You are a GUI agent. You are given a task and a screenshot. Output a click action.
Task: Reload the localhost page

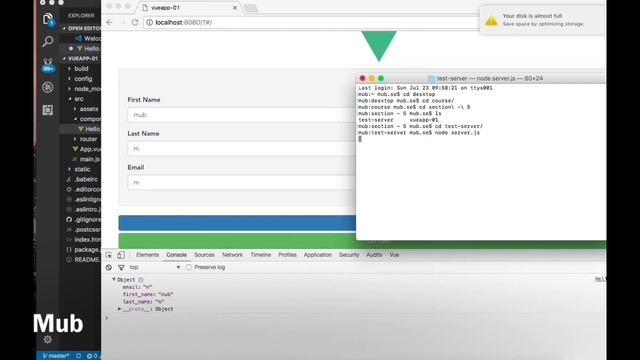coord(135,22)
